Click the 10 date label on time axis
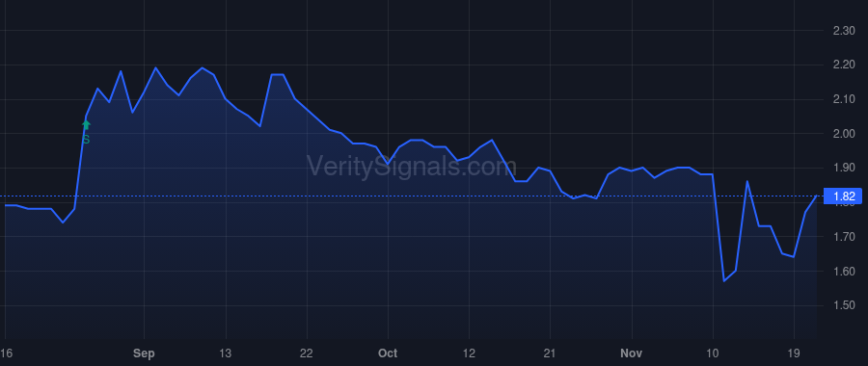 click(713, 353)
